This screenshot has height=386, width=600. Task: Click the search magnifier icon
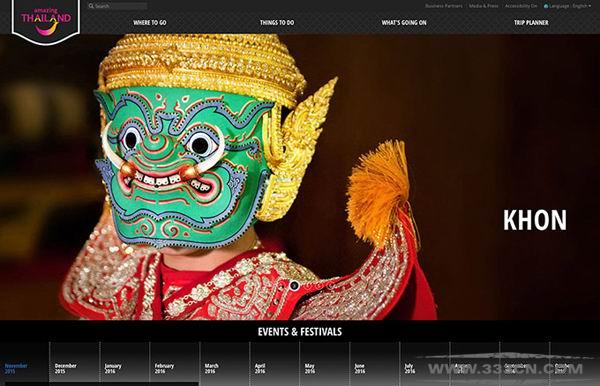(91, 6)
